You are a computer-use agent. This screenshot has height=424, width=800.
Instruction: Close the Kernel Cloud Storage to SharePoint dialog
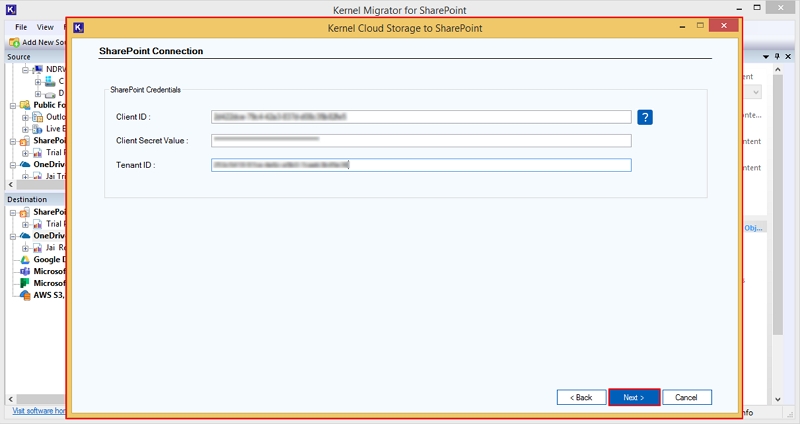(x=723, y=26)
